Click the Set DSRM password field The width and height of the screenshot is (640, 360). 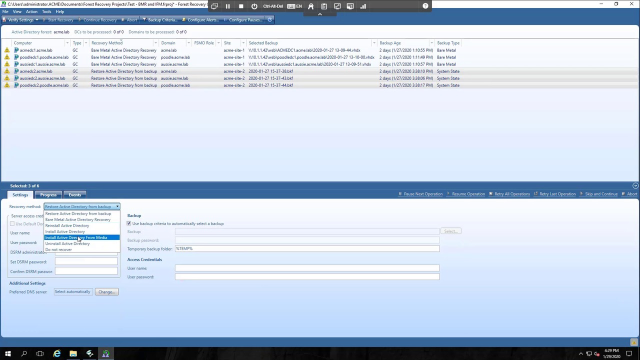87,262
